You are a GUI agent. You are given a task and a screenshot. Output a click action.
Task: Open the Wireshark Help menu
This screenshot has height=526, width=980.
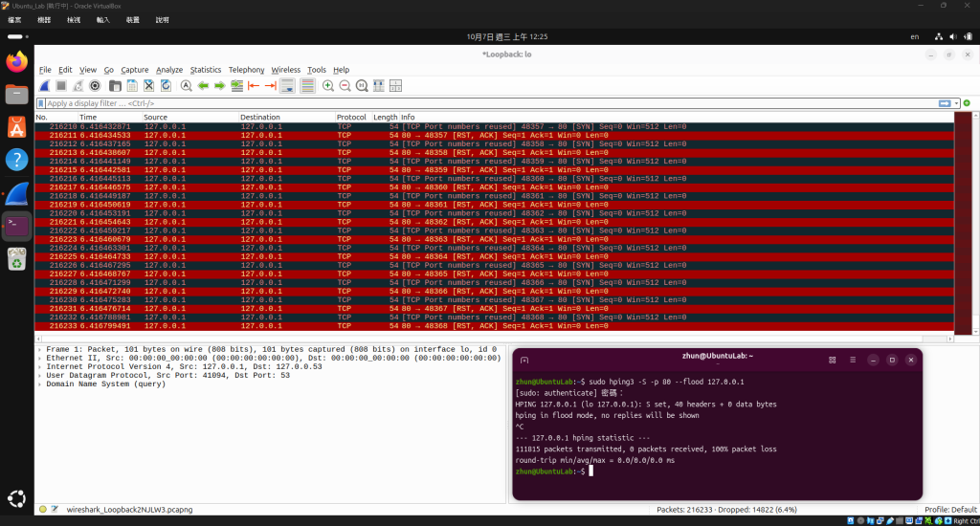coord(342,70)
